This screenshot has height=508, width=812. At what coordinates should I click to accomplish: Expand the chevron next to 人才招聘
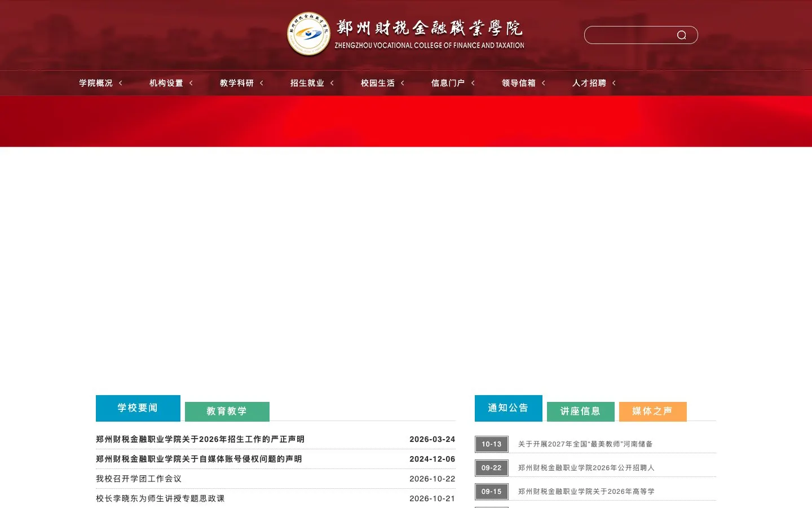(x=614, y=83)
